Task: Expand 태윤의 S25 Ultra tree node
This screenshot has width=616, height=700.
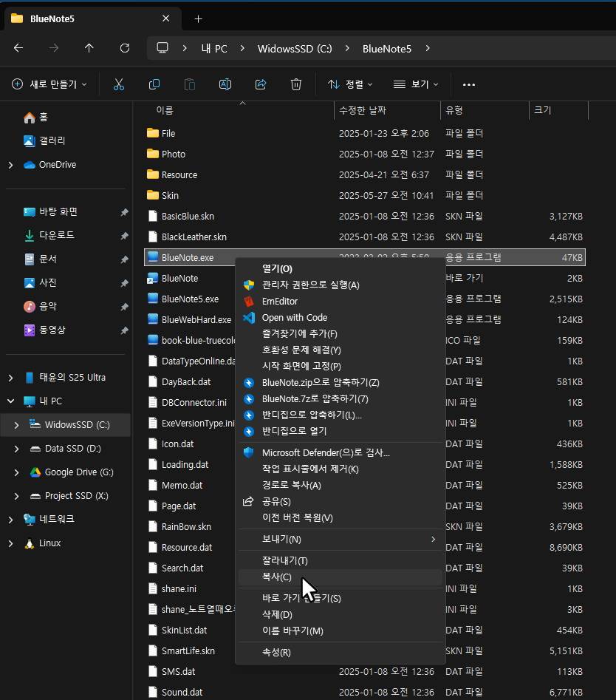Action: click(10, 378)
